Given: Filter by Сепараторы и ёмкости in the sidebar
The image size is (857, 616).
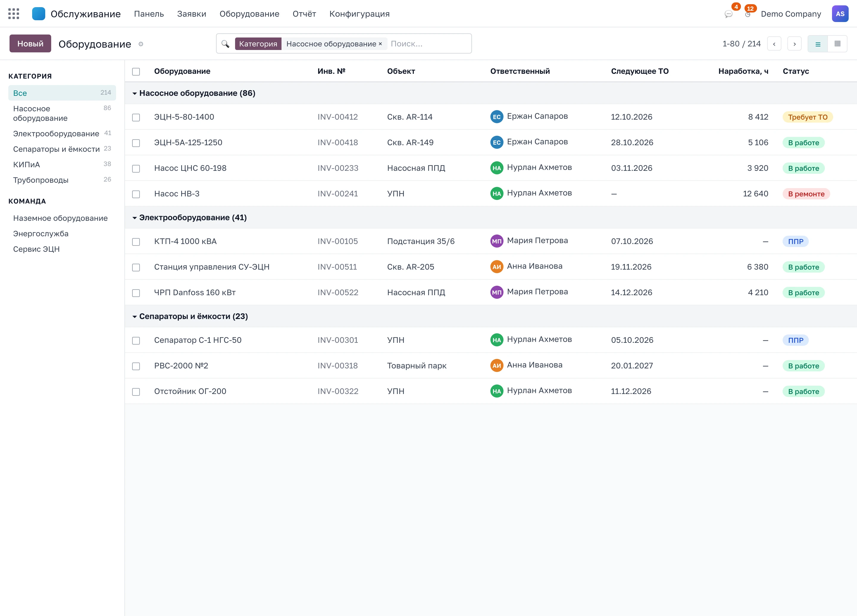Looking at the screenshot, I should (62, 149).
